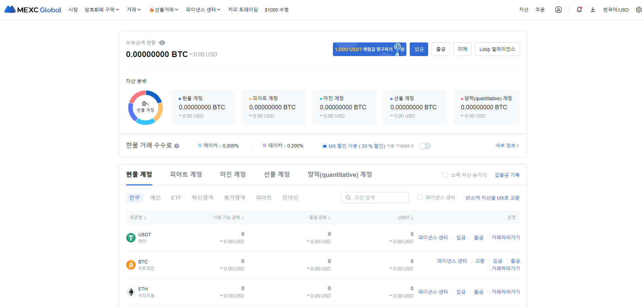Expand the 거래 dropdown menu

(x=134, y=10)
